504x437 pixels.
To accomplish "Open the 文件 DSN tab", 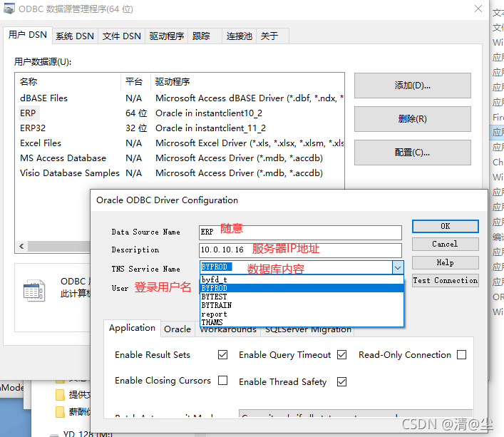I will [x=121, y=36].
